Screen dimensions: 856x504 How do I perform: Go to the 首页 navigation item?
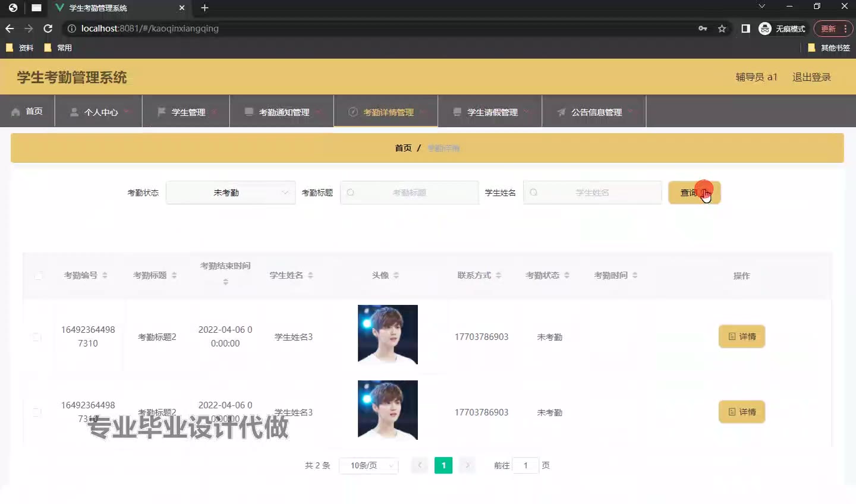pyautogui.click(x=27, y=112)
